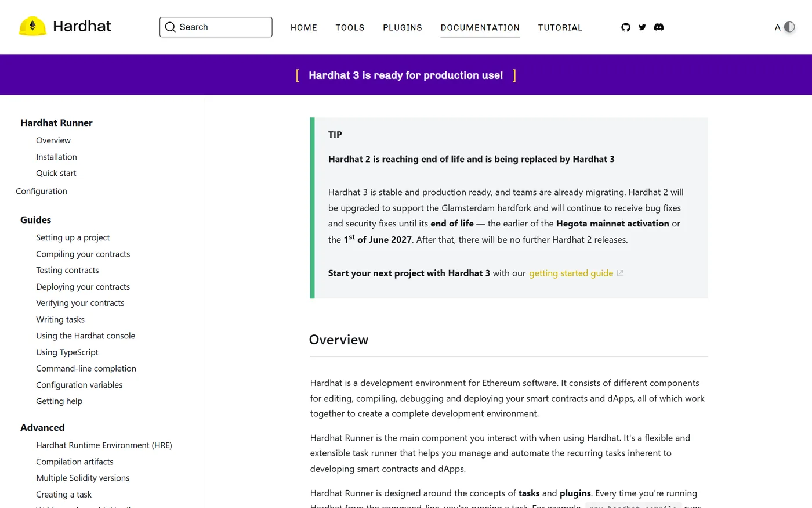812x508 pixels.
Task: Open the Configuration sidebar link
Action: point(41,191)
